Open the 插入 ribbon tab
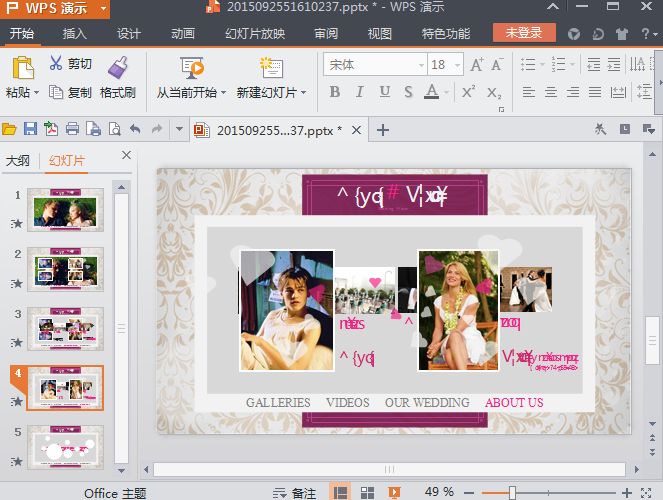The width and height of the screenshot is (663, 500). coord(74,33)
